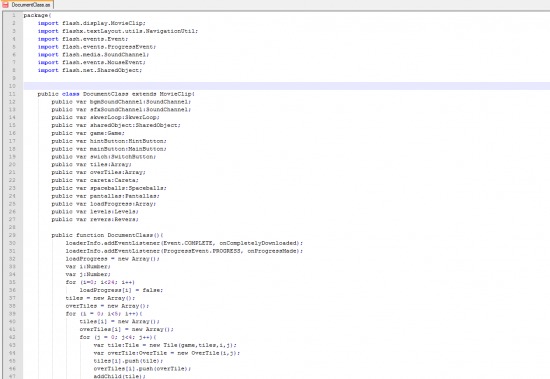The height and width of the screenshot is (379, 550).
Task: Click the 'loadProgress = new Array()' line
Action: pyautogui.click(x=113, y=259)
